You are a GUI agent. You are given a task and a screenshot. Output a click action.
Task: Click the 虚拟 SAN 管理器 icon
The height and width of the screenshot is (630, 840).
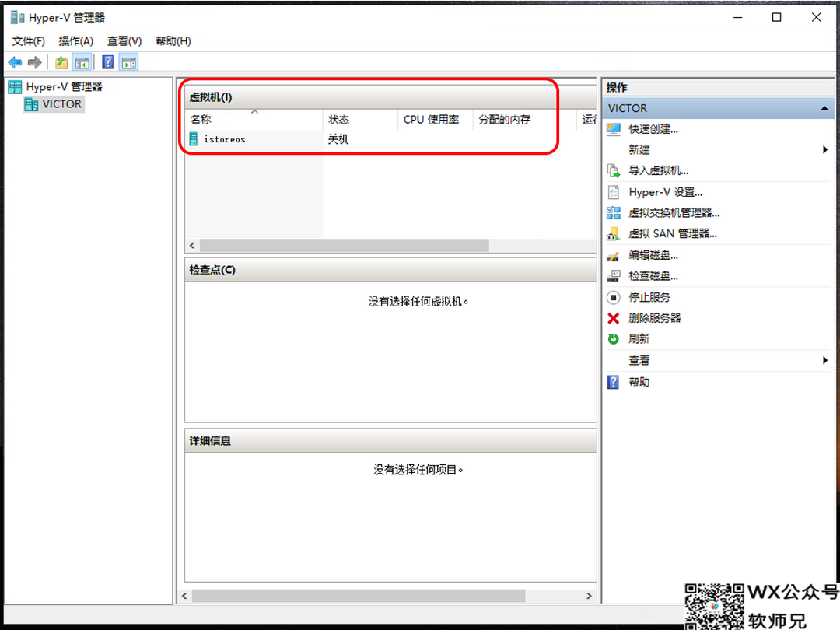coord(614,234)
